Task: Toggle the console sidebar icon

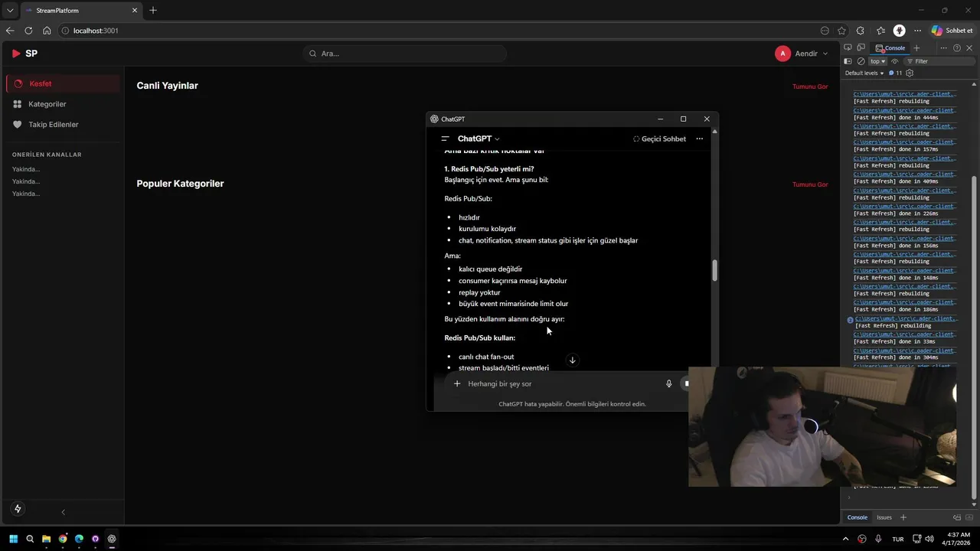Action: [848, 61]
